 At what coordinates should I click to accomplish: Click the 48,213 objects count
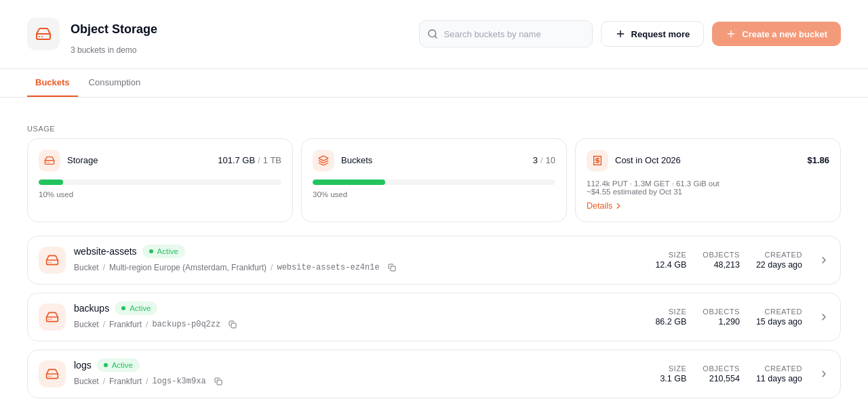[726, 265]
